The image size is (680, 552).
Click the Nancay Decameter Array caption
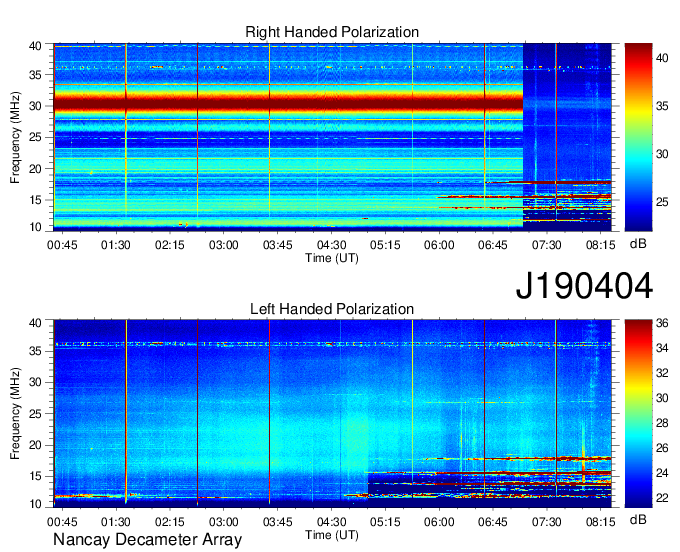[147, 540]
